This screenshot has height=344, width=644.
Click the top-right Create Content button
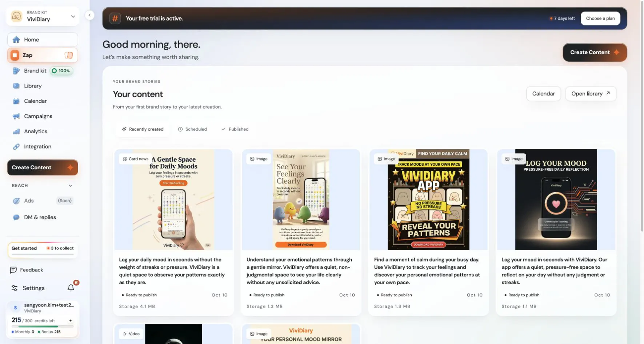(x=595, y=52)
